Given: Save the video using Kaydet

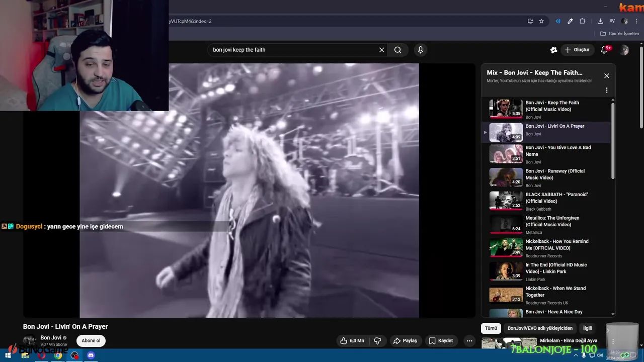Looking at the screenshot, I should point(441,340).
